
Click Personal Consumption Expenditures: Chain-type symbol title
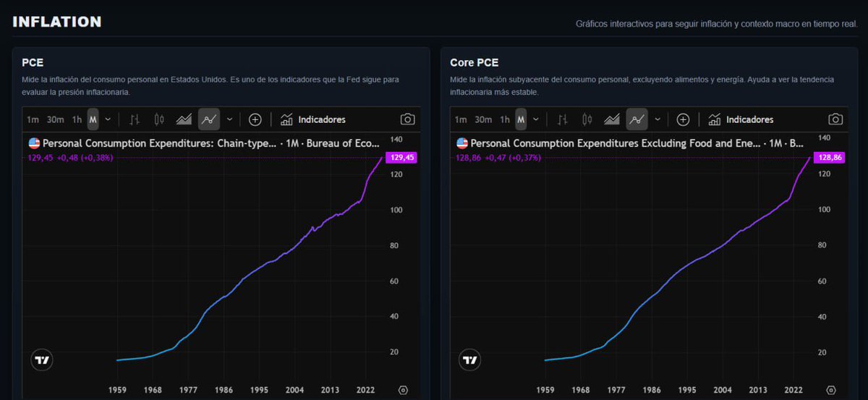pyautogui.click(x=159, y=143)
